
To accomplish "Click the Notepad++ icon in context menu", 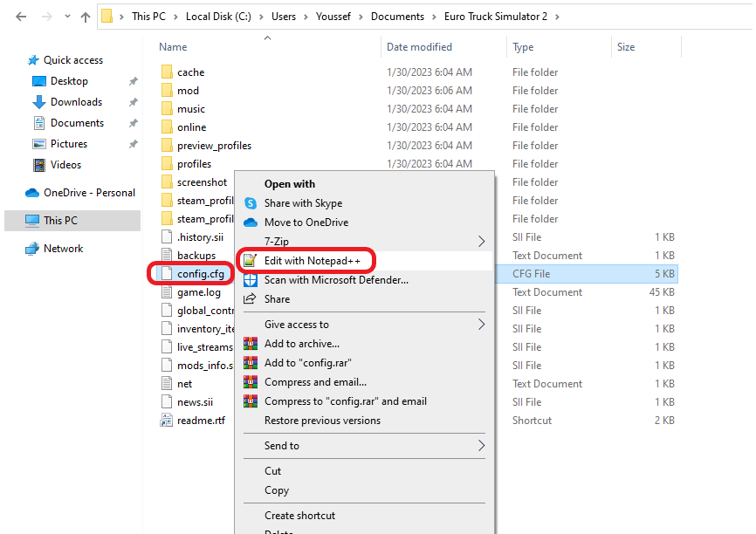I will [251, 261].
